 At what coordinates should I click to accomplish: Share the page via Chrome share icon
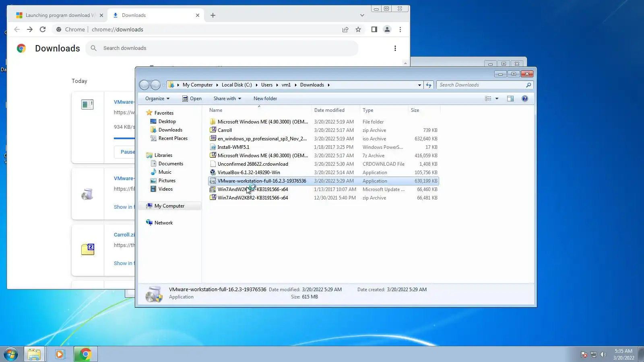[345, 29]
